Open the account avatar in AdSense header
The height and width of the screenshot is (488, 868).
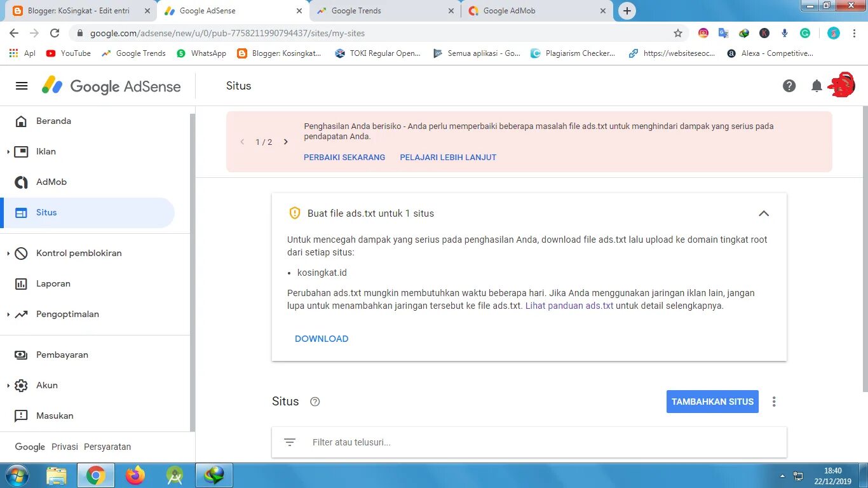(841, 85)
